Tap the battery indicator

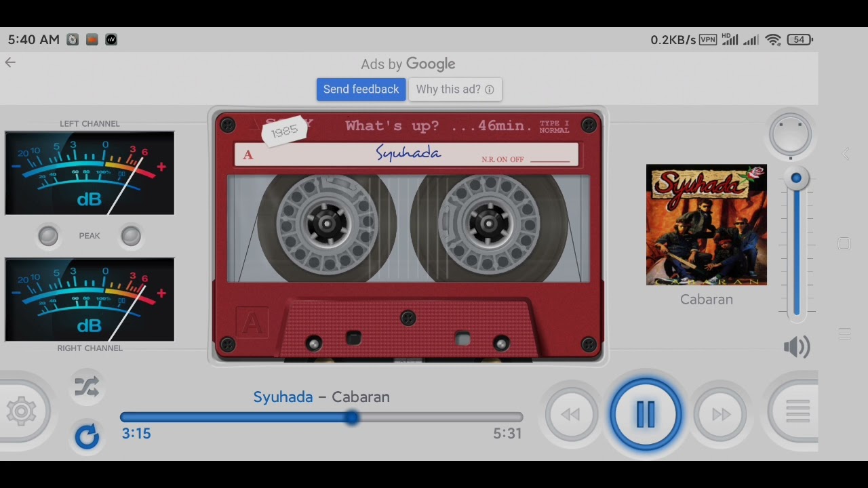coord(800,40)
